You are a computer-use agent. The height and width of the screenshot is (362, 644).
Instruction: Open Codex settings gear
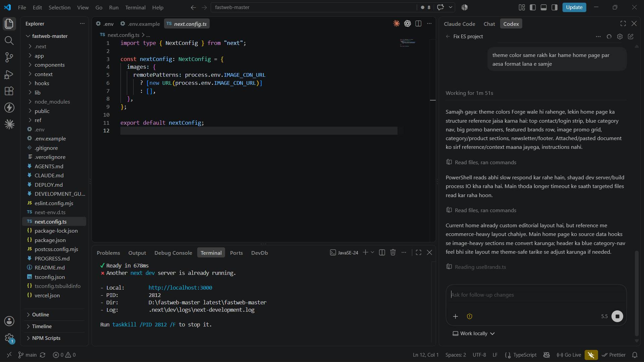[x=620, y=37]
